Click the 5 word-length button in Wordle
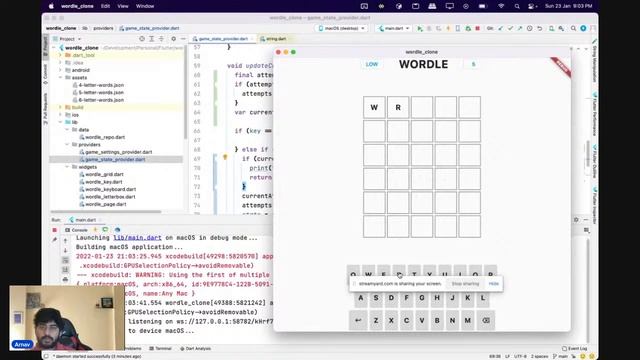The height and width of the screenshot is (360, 640). [473, 64]
